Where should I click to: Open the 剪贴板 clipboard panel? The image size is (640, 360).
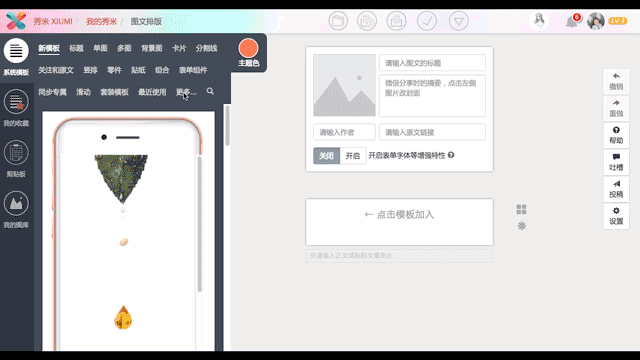pyautogui.click(x=16, y=159)
